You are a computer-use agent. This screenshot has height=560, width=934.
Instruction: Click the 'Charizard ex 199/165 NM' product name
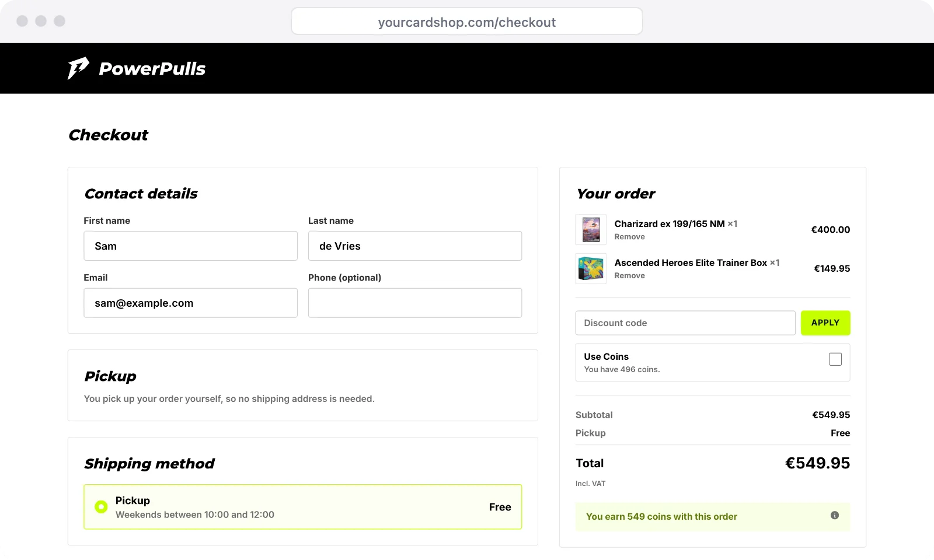(x=670, y=224)
